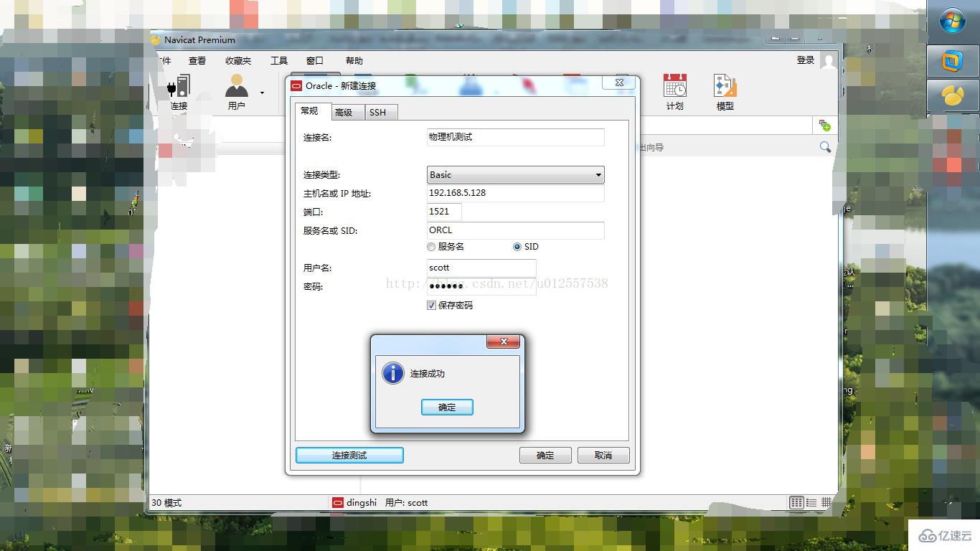The width and height of the screenshot is (980, 551).
Task: Click the 密码 password field
Action: point(481,286)
